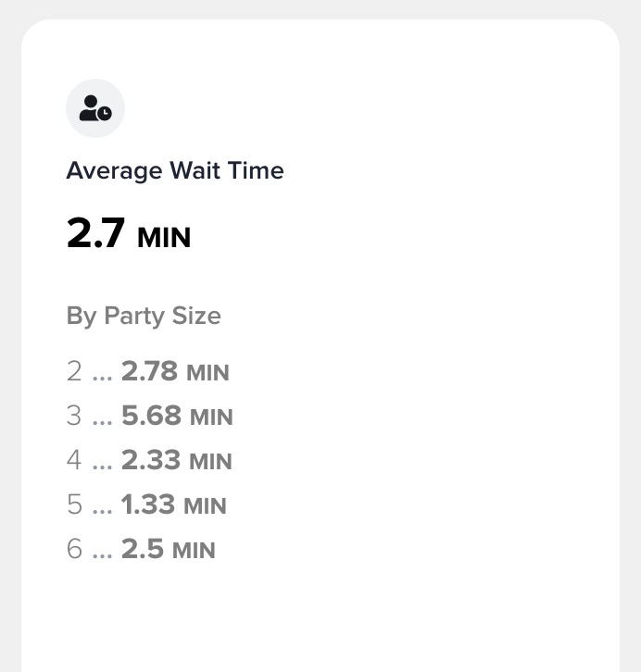Image resolution: width=641 pixels, height=672 pixels.
Task: Click the Average Wait Time title
Action: [175, 170]
